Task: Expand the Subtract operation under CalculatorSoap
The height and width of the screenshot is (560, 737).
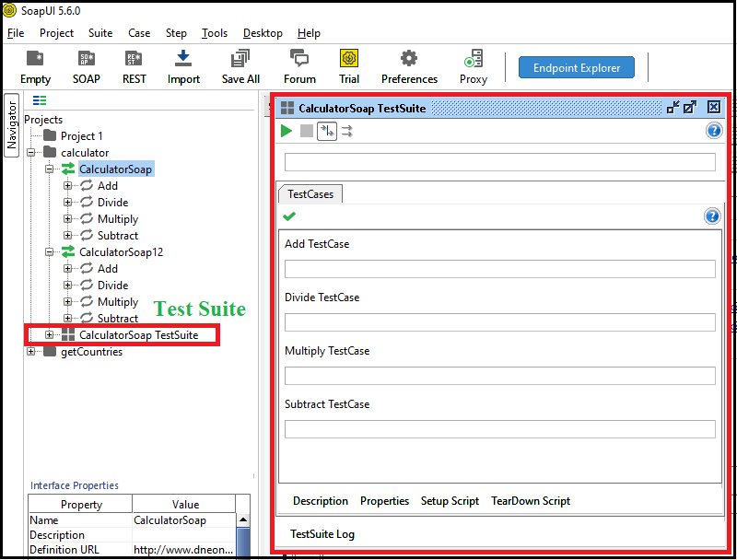Action: coord(67,235)
